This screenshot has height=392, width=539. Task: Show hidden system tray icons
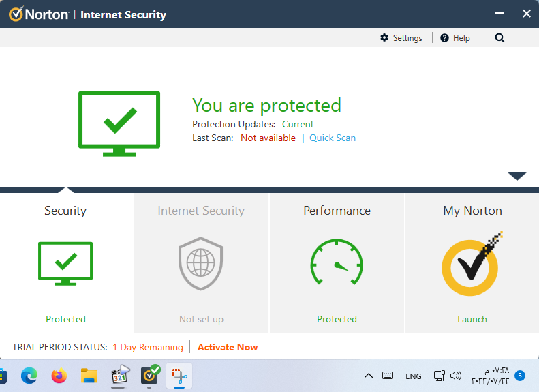click(369, 376)
